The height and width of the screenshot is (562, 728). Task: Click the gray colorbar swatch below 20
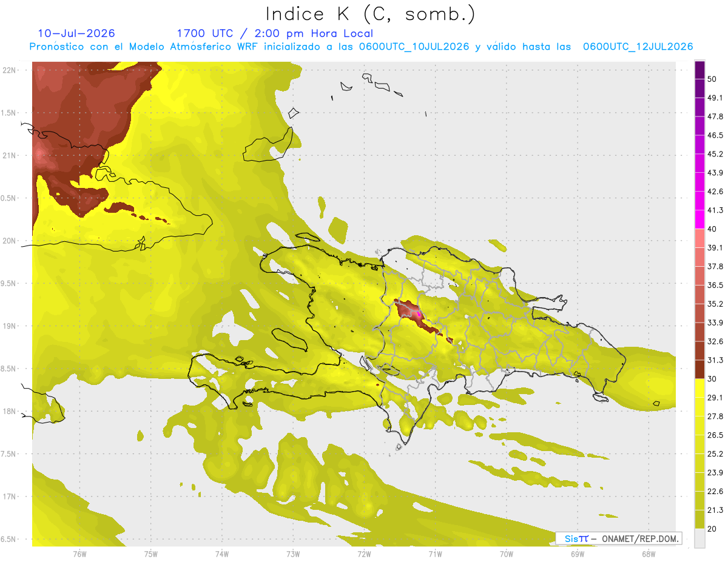coord(699,538)
